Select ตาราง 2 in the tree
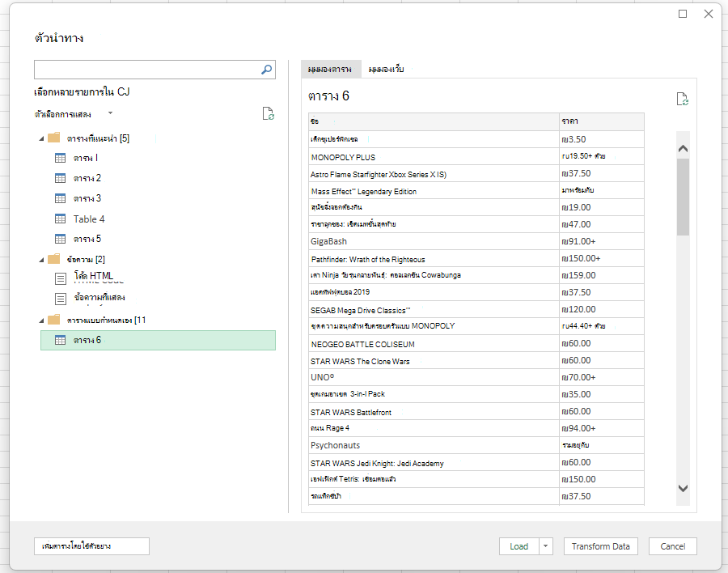This screenshot has width=728, height=573. click(87, 178)
